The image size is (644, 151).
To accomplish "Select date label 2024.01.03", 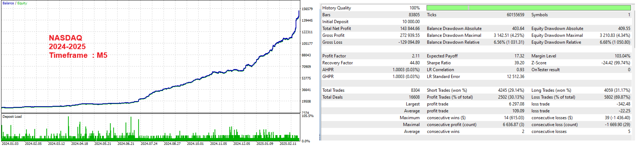I will point(10,144).
